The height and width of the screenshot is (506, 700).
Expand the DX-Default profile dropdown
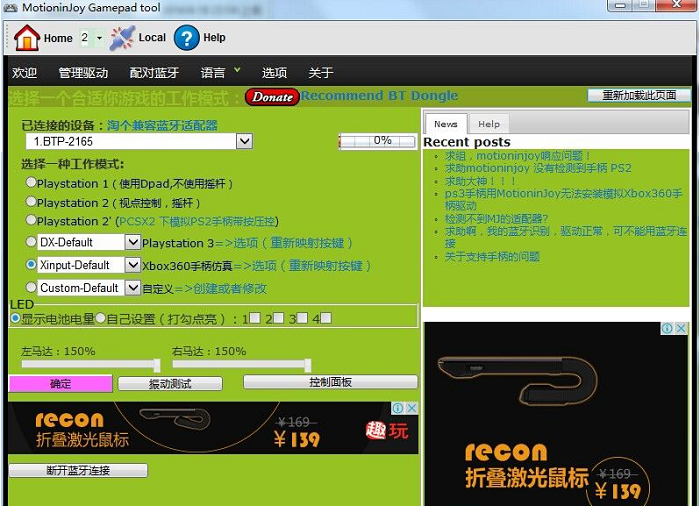(133, 242)
